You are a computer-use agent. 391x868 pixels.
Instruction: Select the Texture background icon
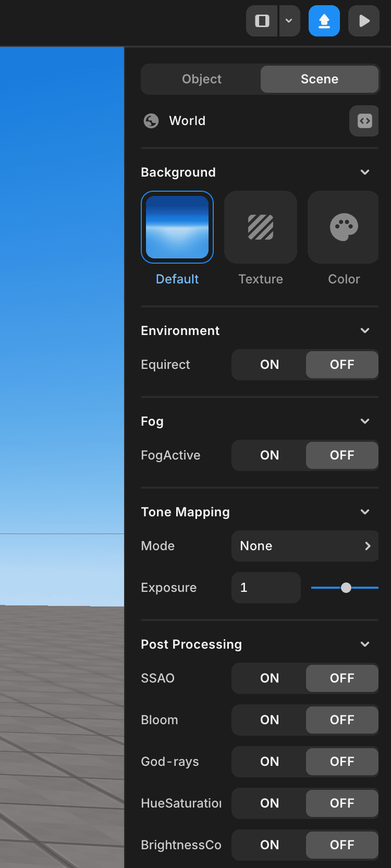(x=261, y=227)
